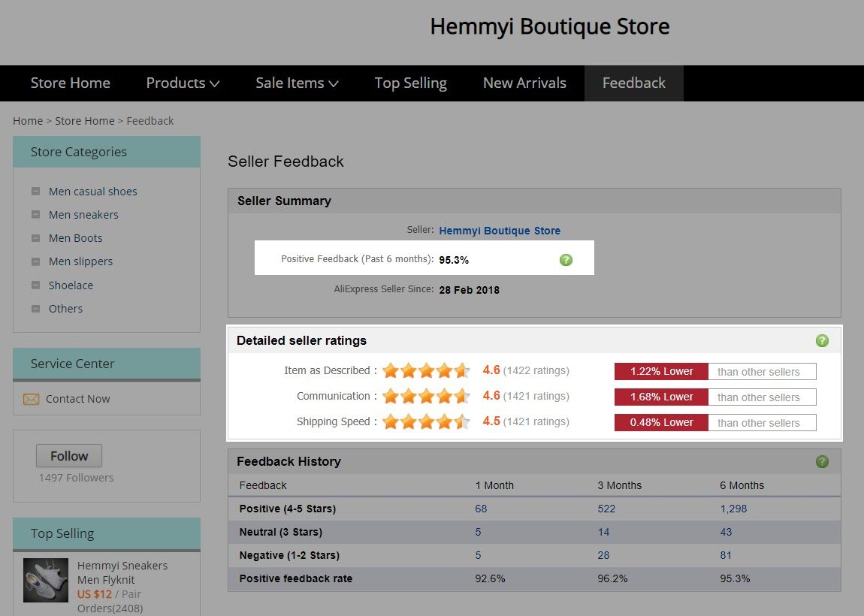This screenshot has height=616, width=864.
Task: Click the 6 Months negative count 81
Action: coord(726,555)
